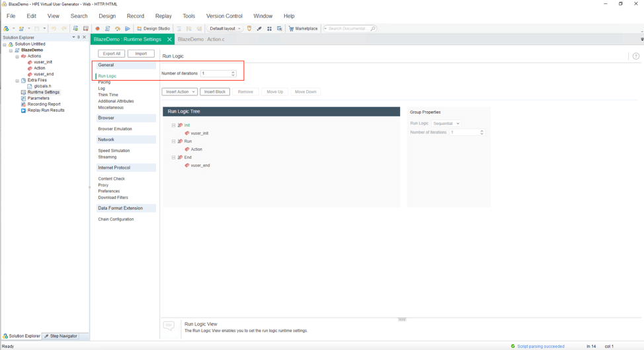This screenshot has width=644, height=350.
Task: Select Pacing in the General settings
Action: coord(104,82)
